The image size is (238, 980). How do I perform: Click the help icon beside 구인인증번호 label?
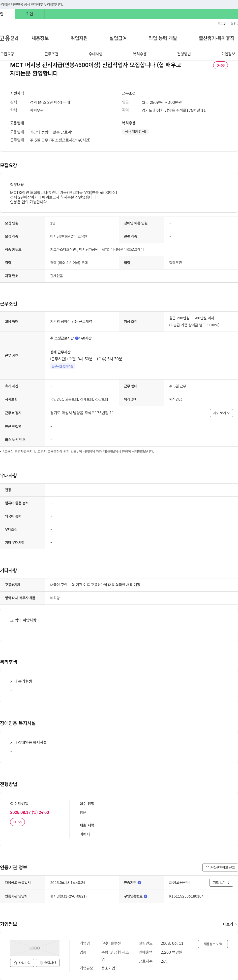click(145, 896)
